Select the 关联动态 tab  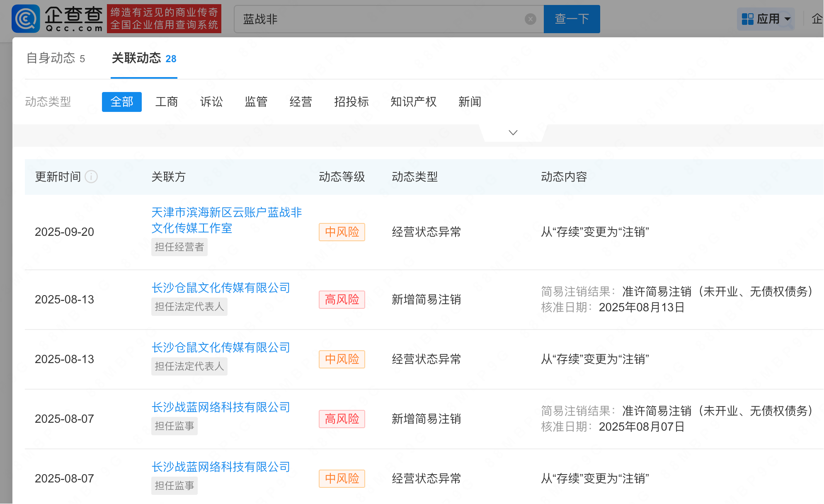pos(144,58)
